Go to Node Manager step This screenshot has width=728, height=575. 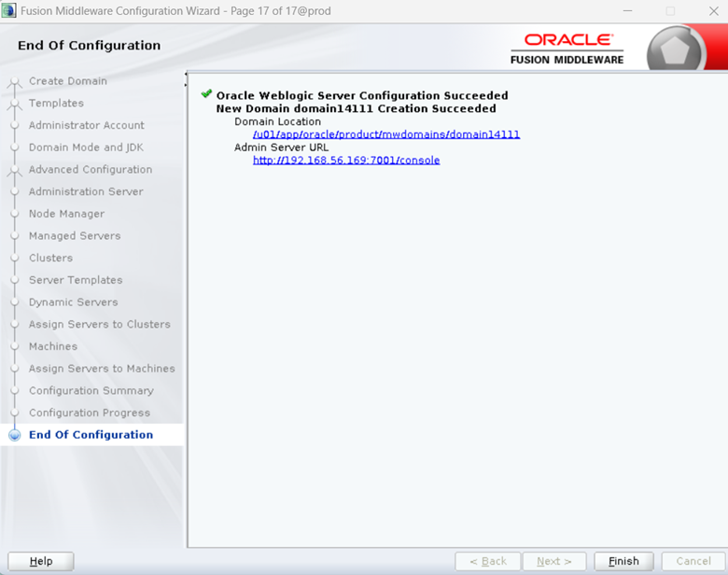click(x=66, y=214)
